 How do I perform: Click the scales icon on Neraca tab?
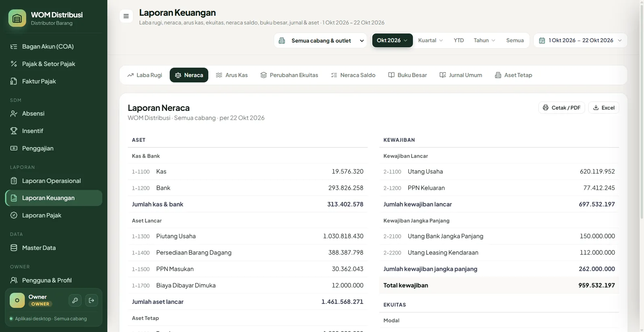(178, 75)
